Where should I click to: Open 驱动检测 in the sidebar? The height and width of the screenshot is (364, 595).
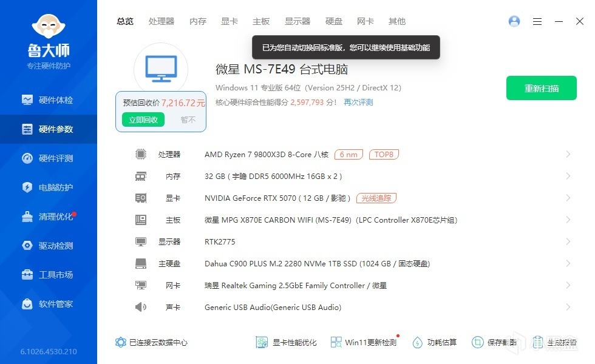[48, 246]
